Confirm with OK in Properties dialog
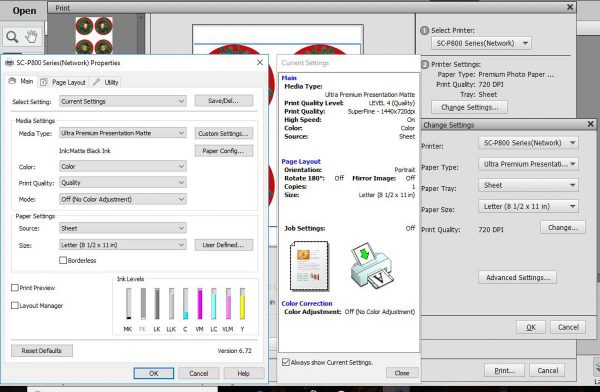The width and height of the screenshot is (600, 392). 154,373
